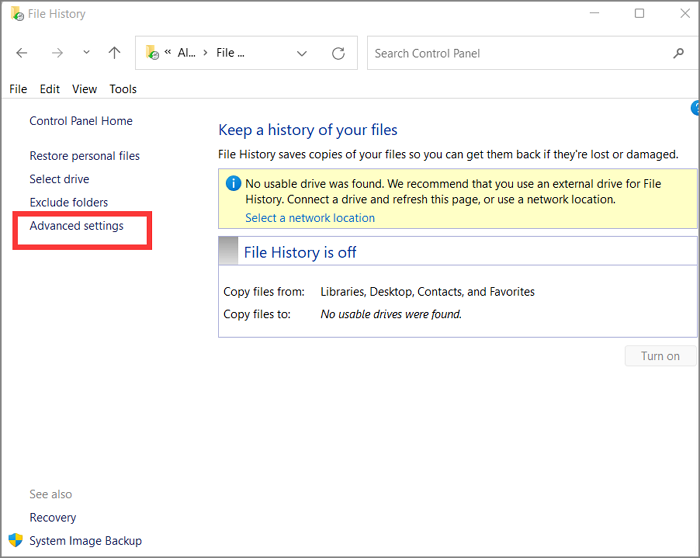Viewport: 700px width, 558px height.
Task: Click the search magnifier icon
Action: pyautogui.click(x=679, y=53)
